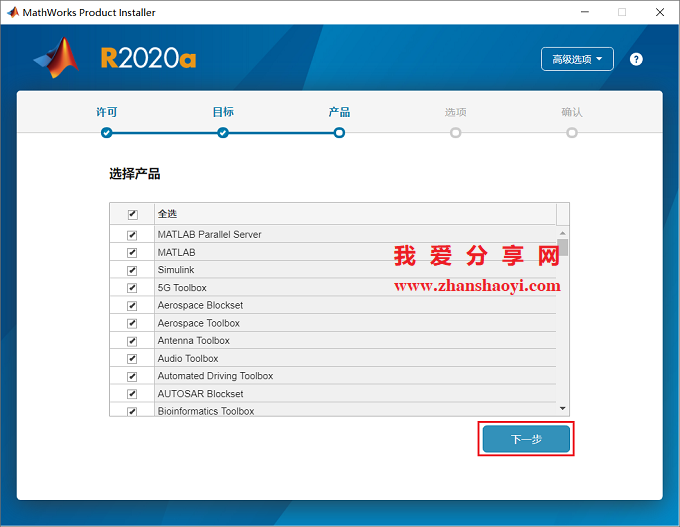This screenshot has width=680, height=527.
Task: Click the R2020a version logo
Action: point(148,58)
